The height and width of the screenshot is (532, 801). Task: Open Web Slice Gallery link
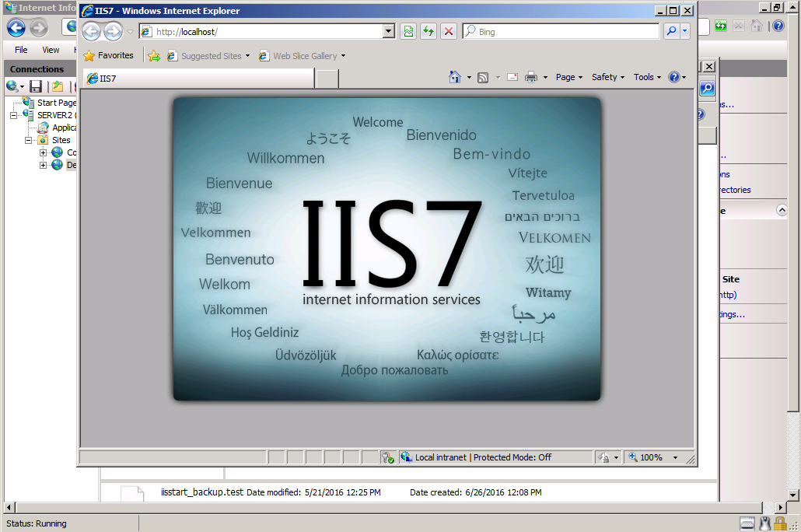tap(302, 56)
